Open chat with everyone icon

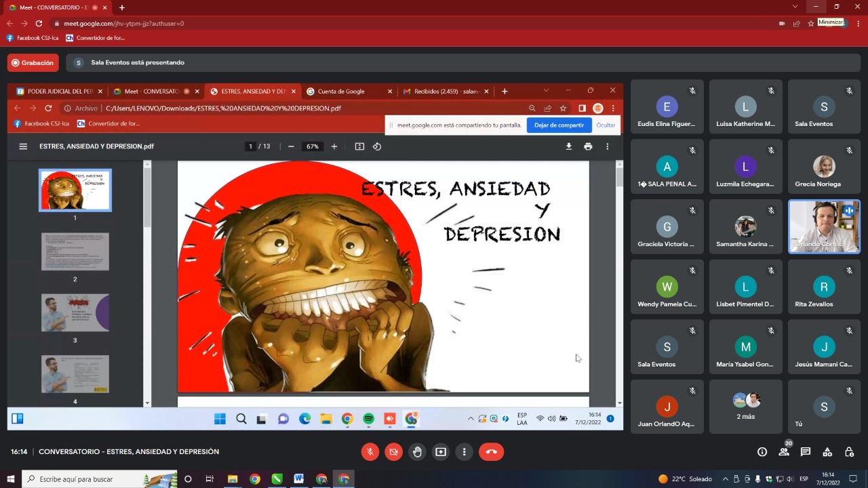pyautogui.click(x=806, y=452)
